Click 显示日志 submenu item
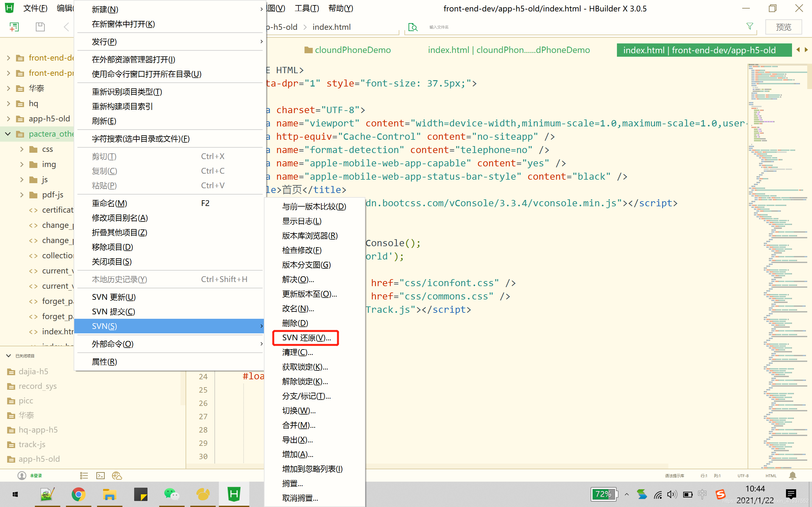Image resolution: width=812 pixels, height=507 pixels. (x=302, y=221)
